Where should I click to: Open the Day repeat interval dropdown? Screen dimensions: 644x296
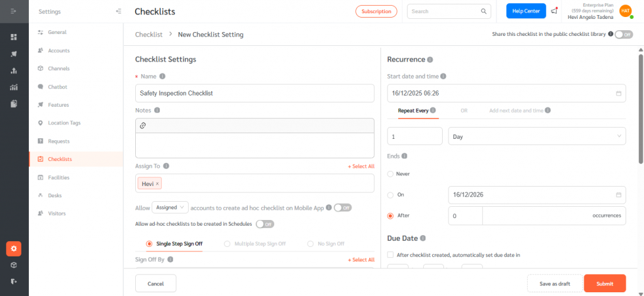536,136
